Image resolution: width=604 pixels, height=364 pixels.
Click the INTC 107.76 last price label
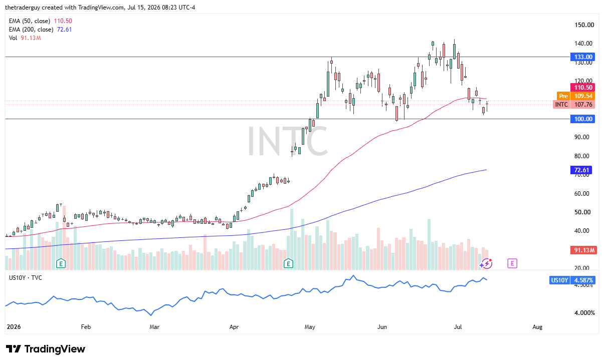pos(574,105)
